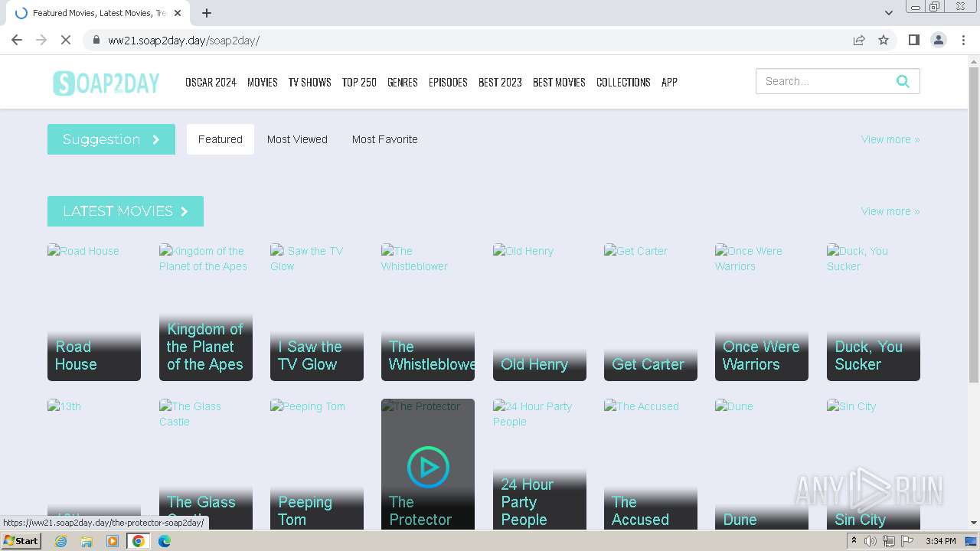Viewport: 980px width, 551px height.
Task: Open BEST MOVIES page
Action: pyautogui.click(x=559, y=83)
